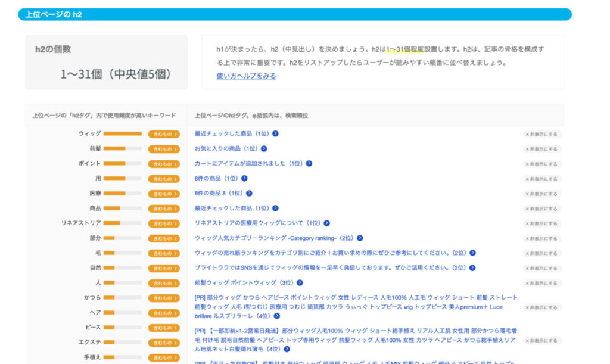Screen dimensions: 610x364
Task: Open the ブライトララではSNSを通じて link
Action: coord(330,268)
